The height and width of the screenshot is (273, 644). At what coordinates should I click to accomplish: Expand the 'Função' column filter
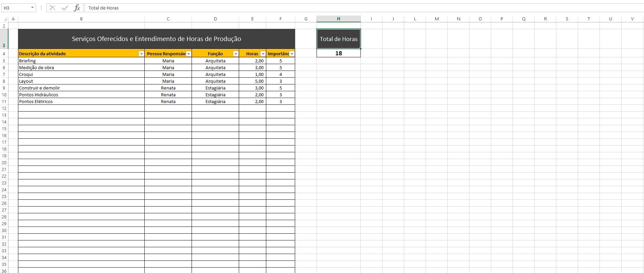pyautogui.click(x=236, y=54)
